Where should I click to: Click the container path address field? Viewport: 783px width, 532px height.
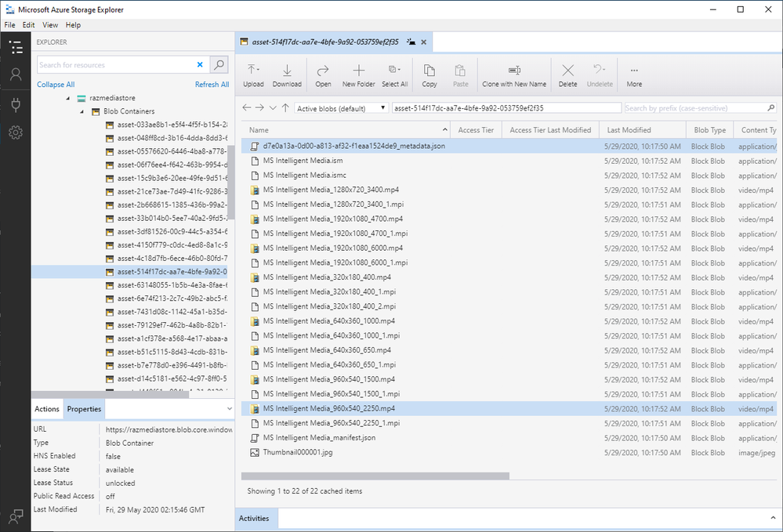click(x=506, y=108)
